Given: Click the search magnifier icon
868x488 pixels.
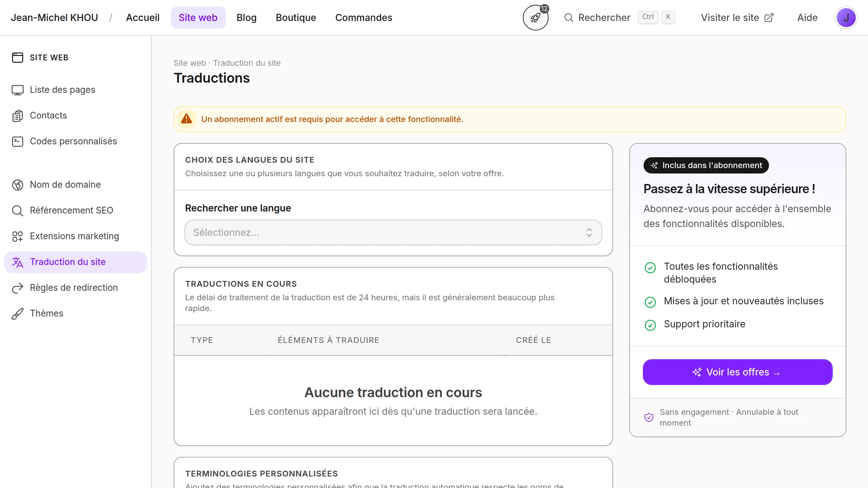Looking at the screenshot, I should (x=569, y=18).
